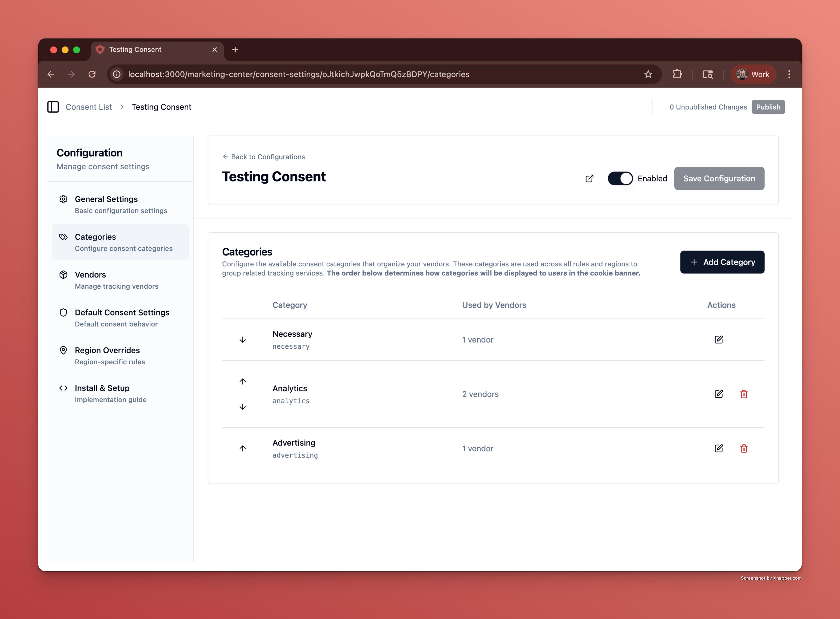The width and height of the screenshot is (840, 619).
Task: Toggle the sidebar panel icon
Action: [53, 107]
